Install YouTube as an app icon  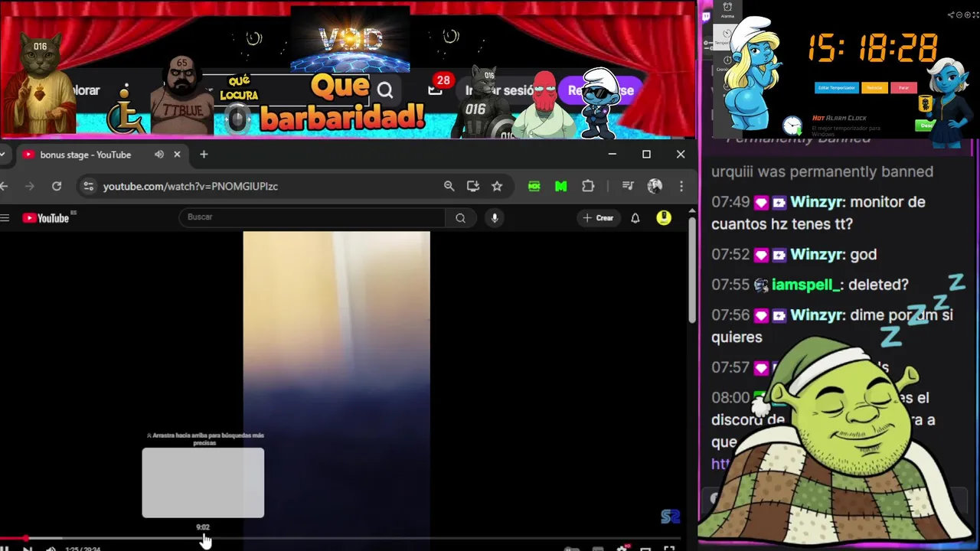473,186
